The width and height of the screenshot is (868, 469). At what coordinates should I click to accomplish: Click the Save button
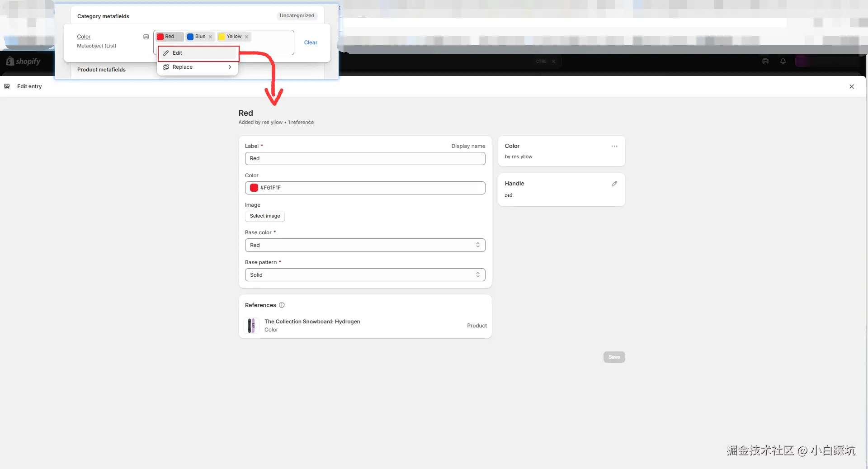click(x=614, y=357)
